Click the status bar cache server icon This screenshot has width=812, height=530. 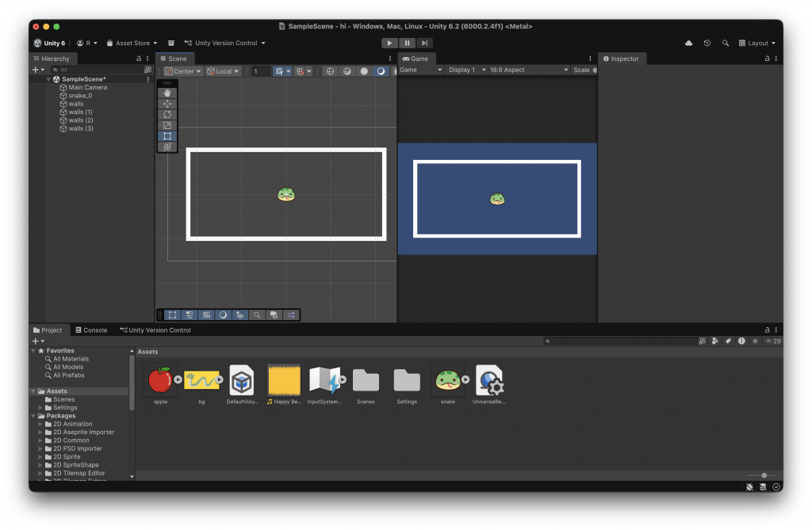(763, 486)
